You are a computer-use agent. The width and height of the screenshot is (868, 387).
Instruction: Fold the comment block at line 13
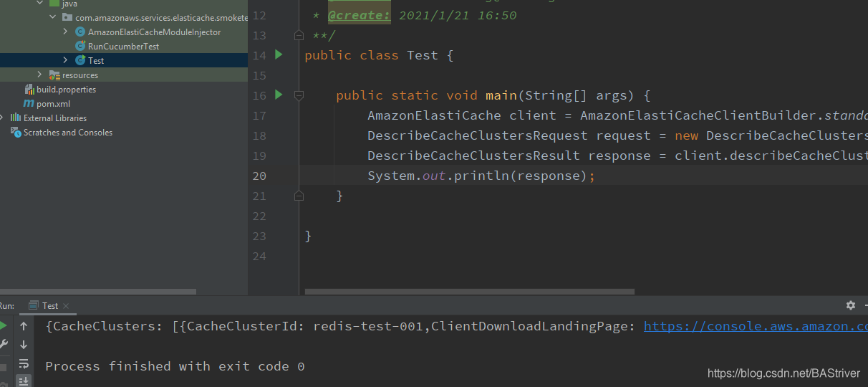tap(299, 35)
